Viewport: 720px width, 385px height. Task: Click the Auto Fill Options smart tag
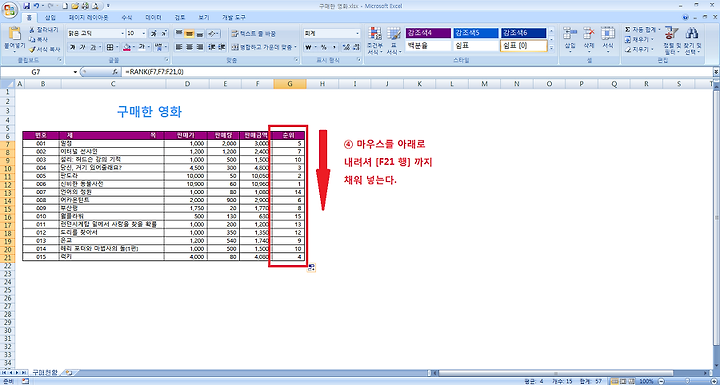pos(311,267)
